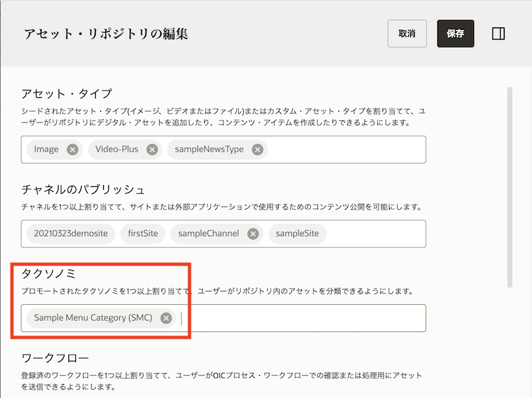The height and width of the screenshot is (398, 532).
Task: Select the sampleSite channel chip
Action: pos(297,234)
